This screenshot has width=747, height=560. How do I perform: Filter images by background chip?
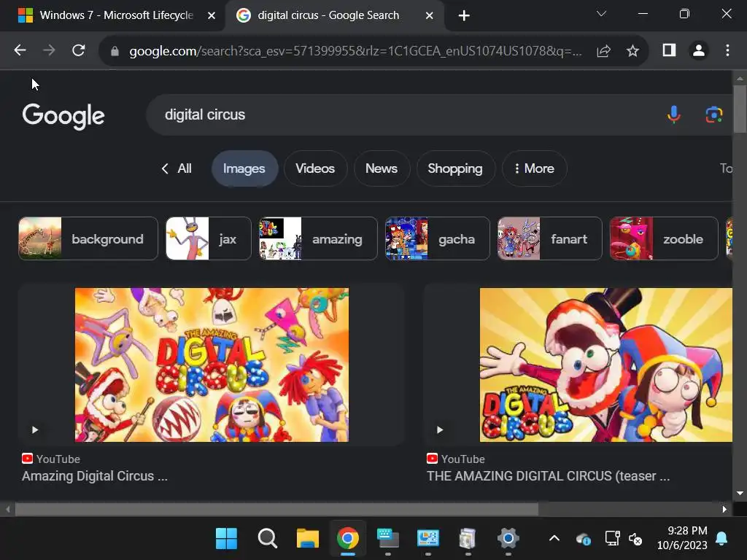click(88, 238)
